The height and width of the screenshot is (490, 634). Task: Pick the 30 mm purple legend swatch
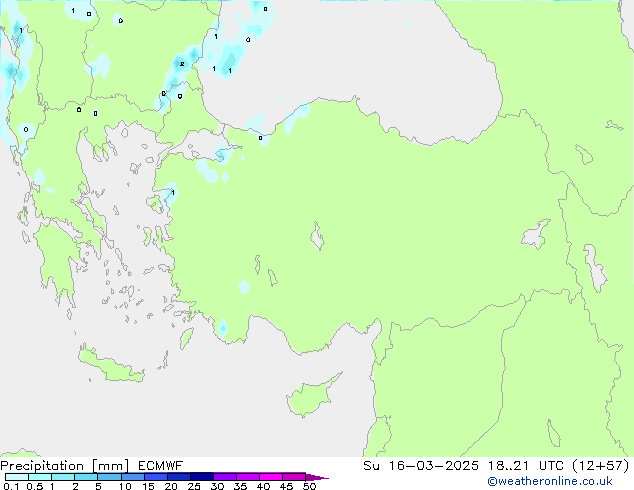tap(224, 477)
